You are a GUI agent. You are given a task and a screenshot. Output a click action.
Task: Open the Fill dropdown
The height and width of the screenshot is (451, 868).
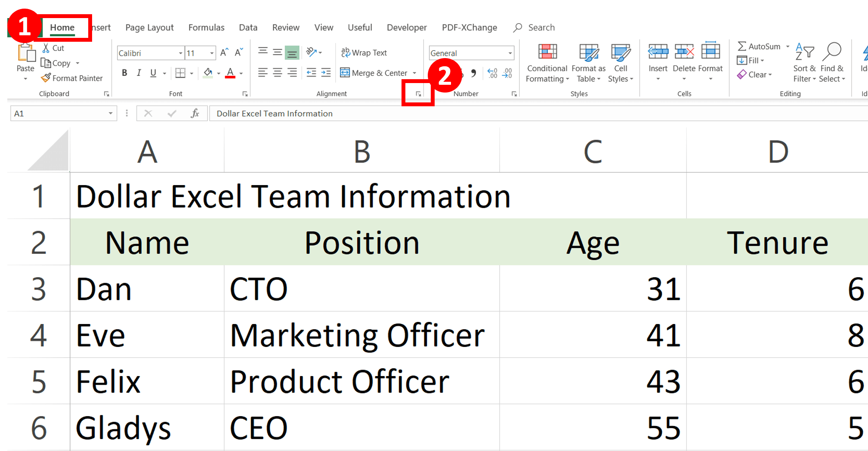751,61
